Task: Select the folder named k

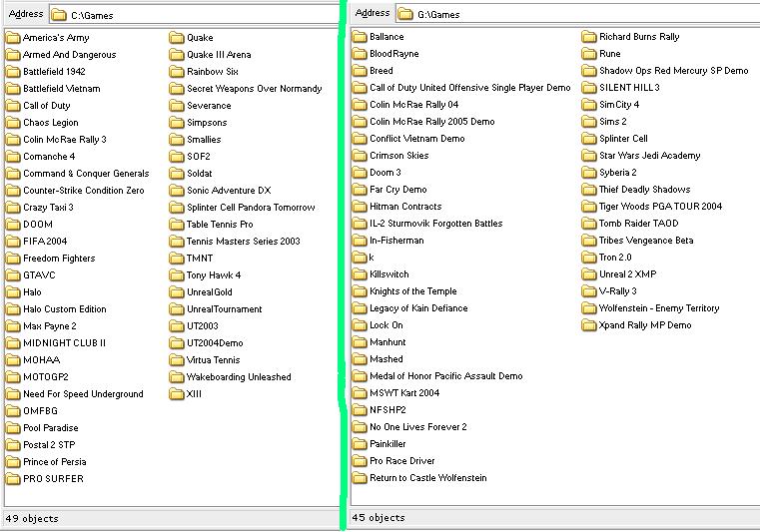Action: pos(364,258)
